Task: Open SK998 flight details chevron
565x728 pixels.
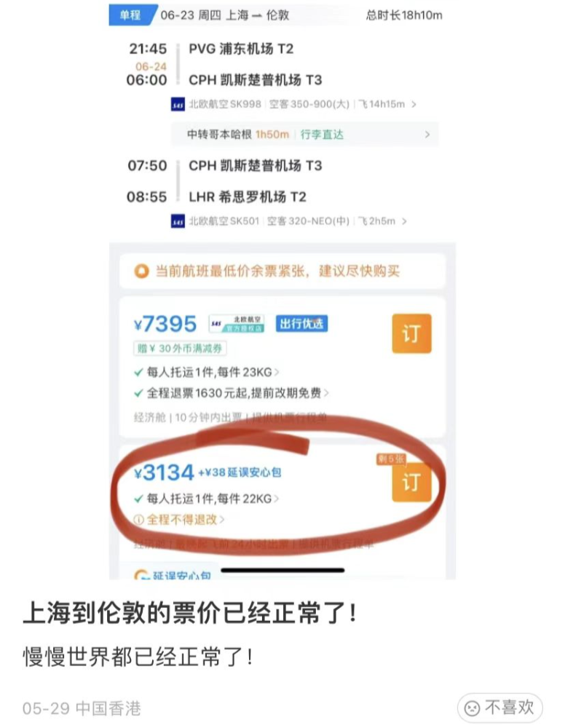Action: tap(414, 104)
